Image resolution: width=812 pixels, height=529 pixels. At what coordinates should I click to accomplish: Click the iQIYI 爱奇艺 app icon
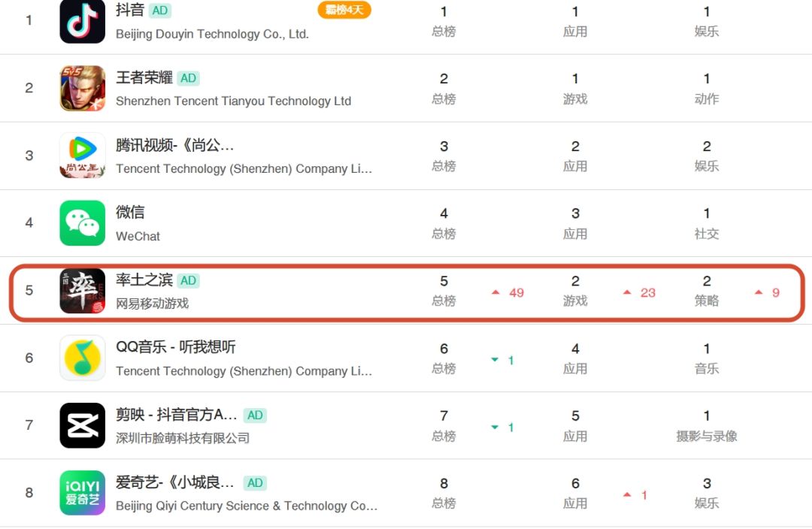tap(83, 493)
